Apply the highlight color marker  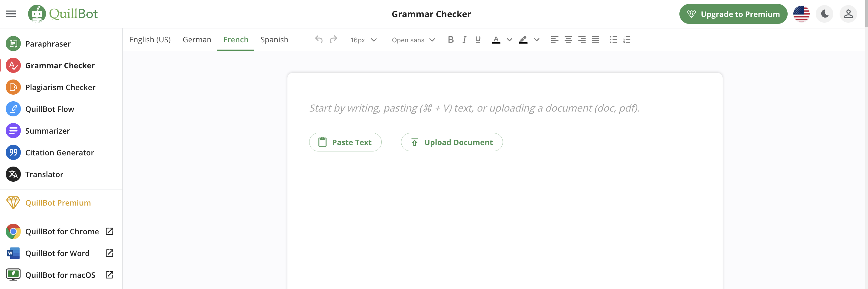coord(523,40)
